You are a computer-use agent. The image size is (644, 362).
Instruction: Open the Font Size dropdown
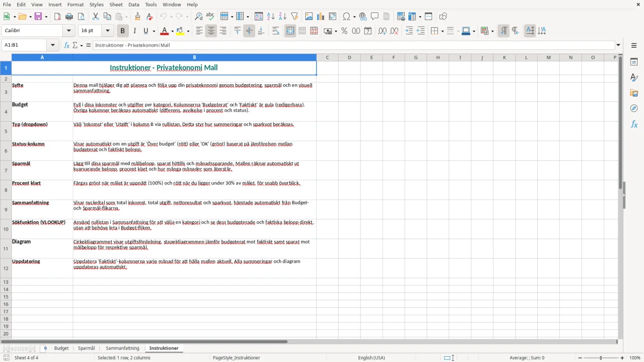[x=108, y=31]
